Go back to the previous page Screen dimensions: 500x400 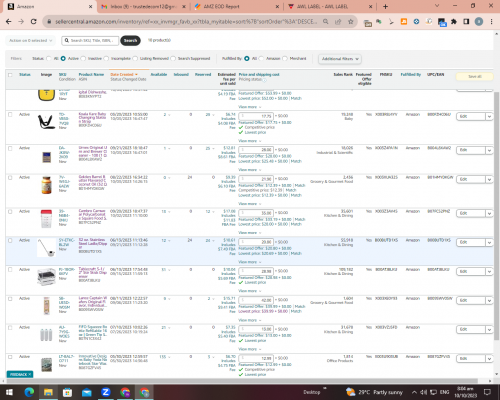(x=9, y=22)
